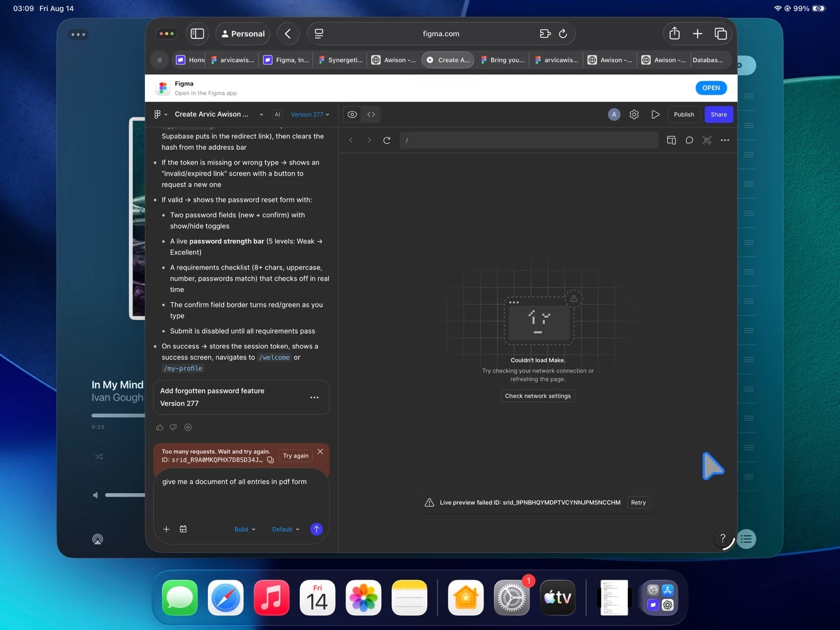This screenshot has height=630, width=840.
Task: Open the Build mode dropdown
Action: pos(245,529)
